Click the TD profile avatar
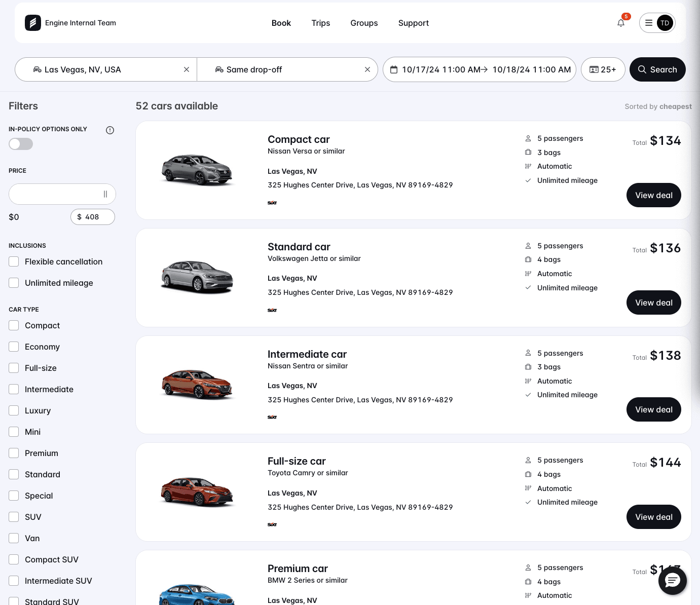The width and height of the screenshot is (700, 605). (665, 23)
